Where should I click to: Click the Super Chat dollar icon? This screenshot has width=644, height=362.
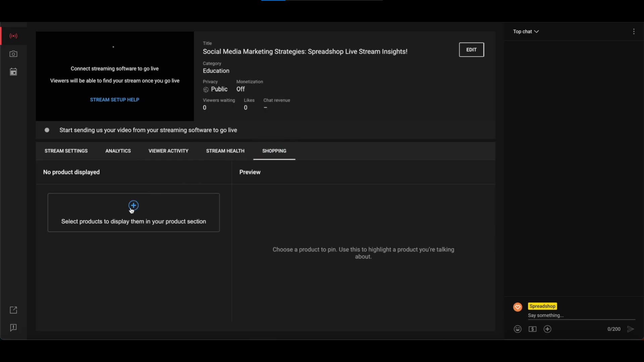point(533,329)
